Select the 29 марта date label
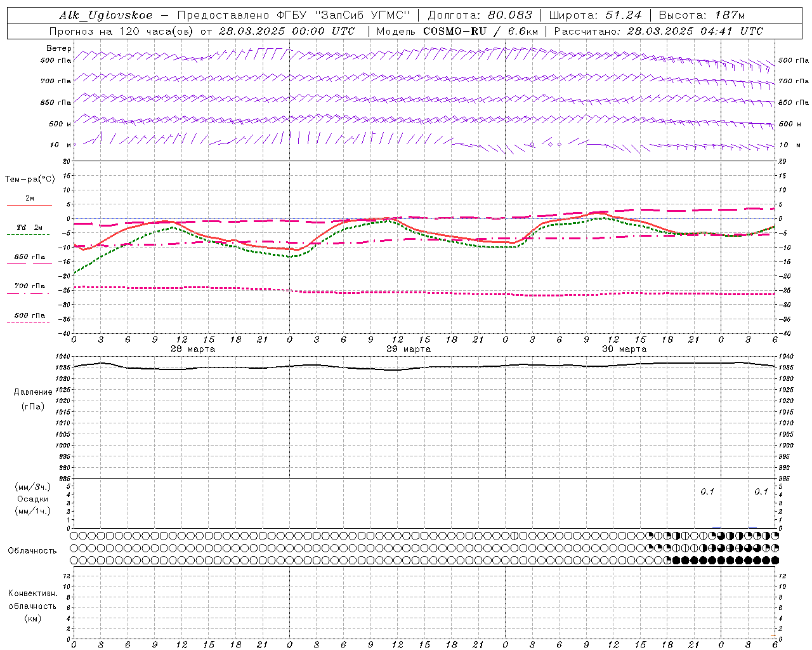812x650 pixels. click(x=409, y=349)
